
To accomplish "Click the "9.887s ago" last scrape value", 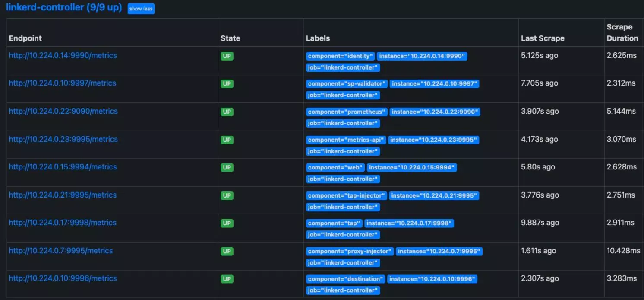I will point(540,223).
